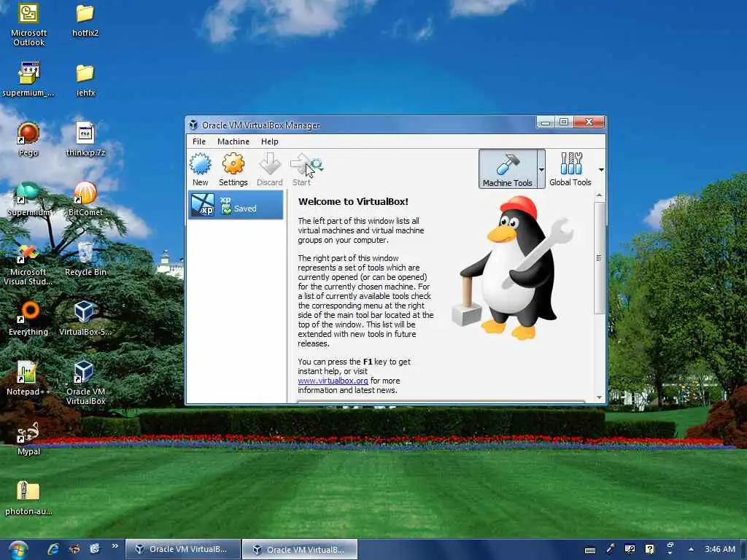
Task: Open the Microsoft Outlook desktop icon
Action: tap(28, 25)
